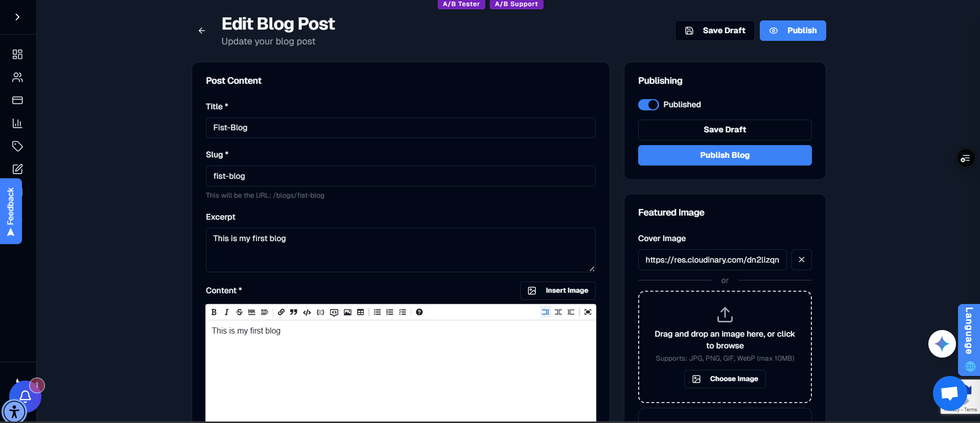Insert title heading via editor toolbar
The height and width of the screenshot is (423, 980).
[264, 312]
